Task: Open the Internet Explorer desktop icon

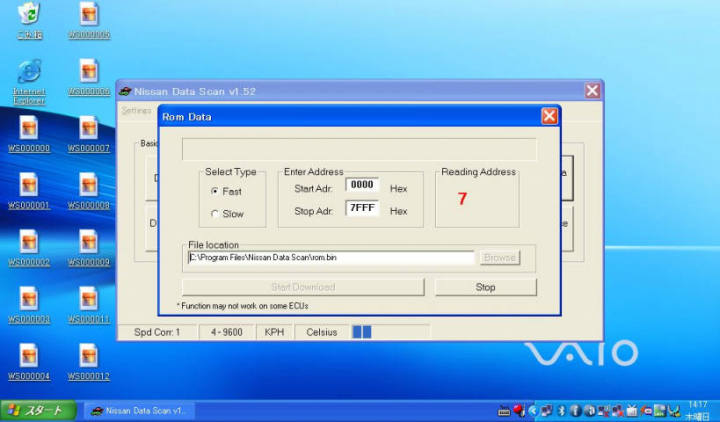Action: [29, 82]
